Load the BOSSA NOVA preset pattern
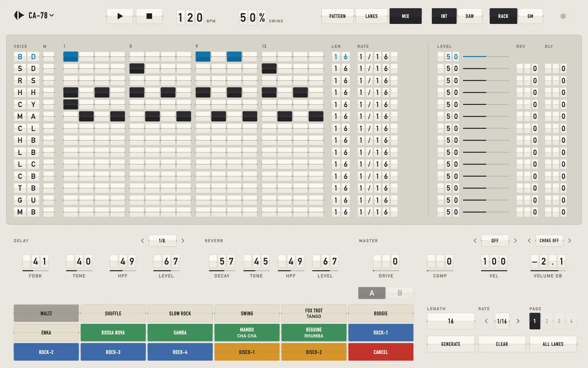588x368 pixels. click(x=113, y=333)
